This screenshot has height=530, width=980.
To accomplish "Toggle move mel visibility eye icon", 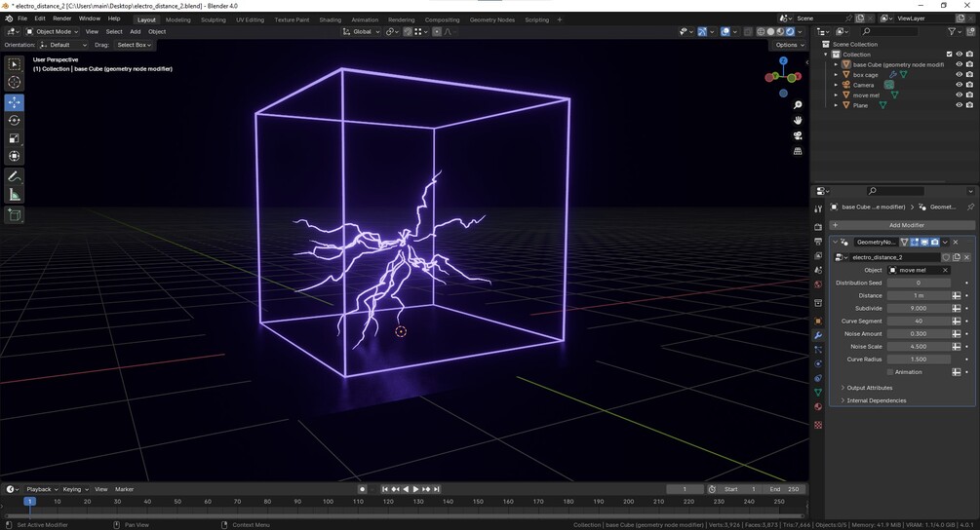I will [x=959, y=95].
